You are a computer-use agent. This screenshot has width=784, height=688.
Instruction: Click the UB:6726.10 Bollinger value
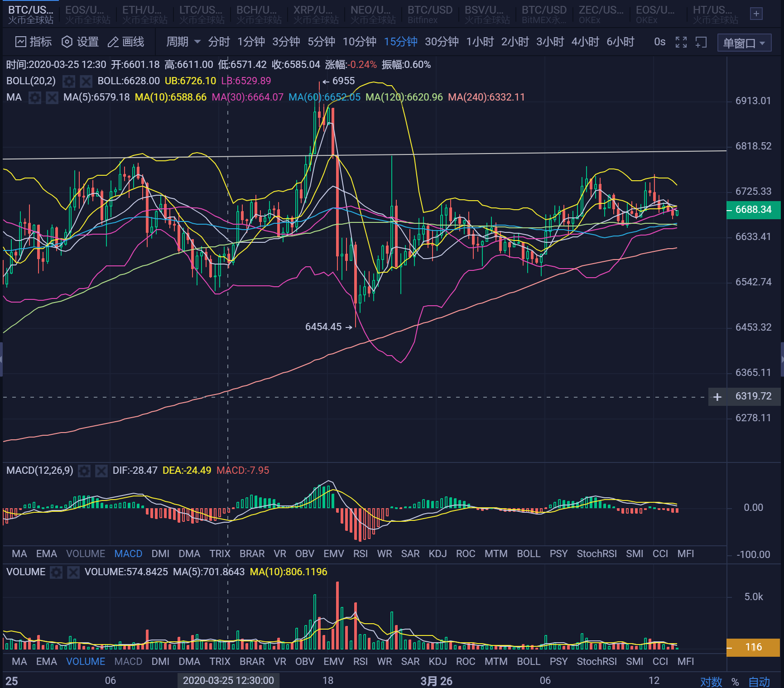(190, 81)
